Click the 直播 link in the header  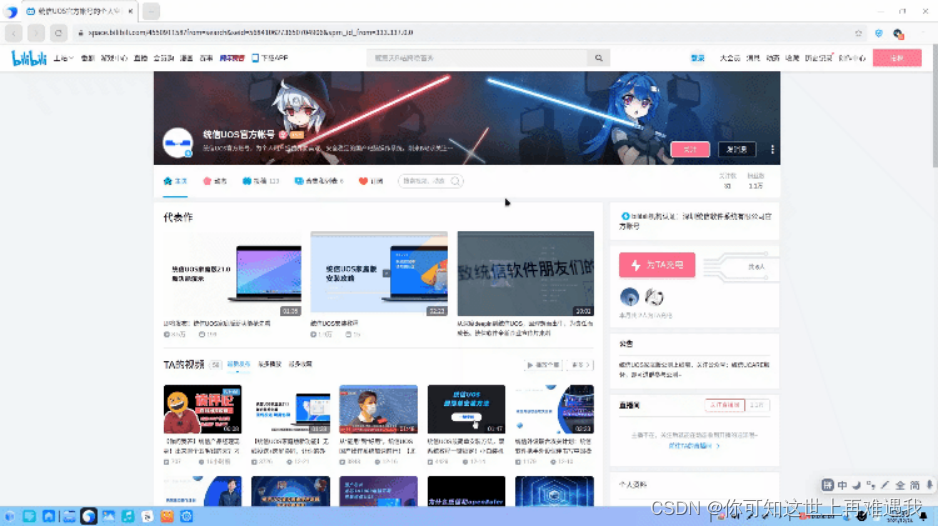tap(141, 58)
